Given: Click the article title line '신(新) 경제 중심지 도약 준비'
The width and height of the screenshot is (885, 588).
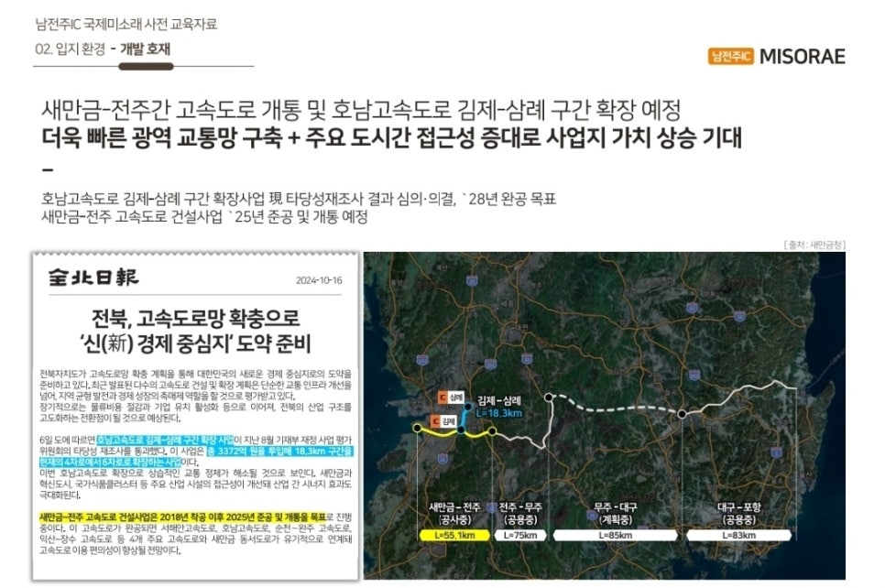Looking at the screenshot, I should click(x=195, y=343).
